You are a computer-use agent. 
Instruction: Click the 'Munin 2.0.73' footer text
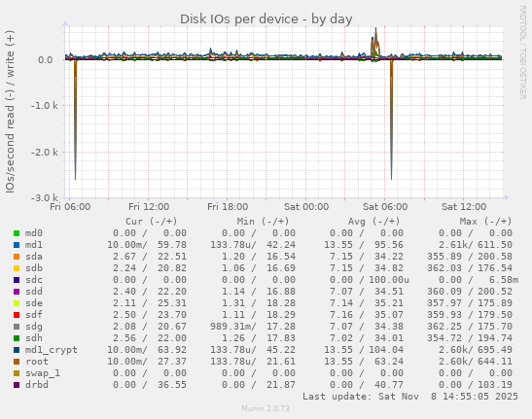[x=266, y=408]
